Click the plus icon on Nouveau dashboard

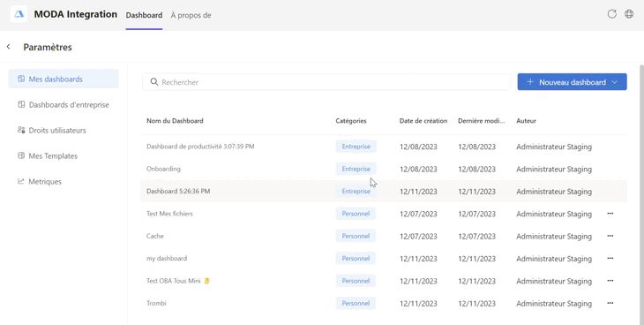point(530,82)
